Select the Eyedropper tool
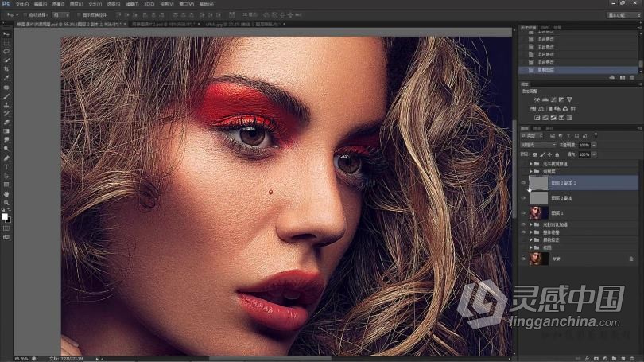Image resolution: width=644 pixels, height=362 pixels. 6,78
